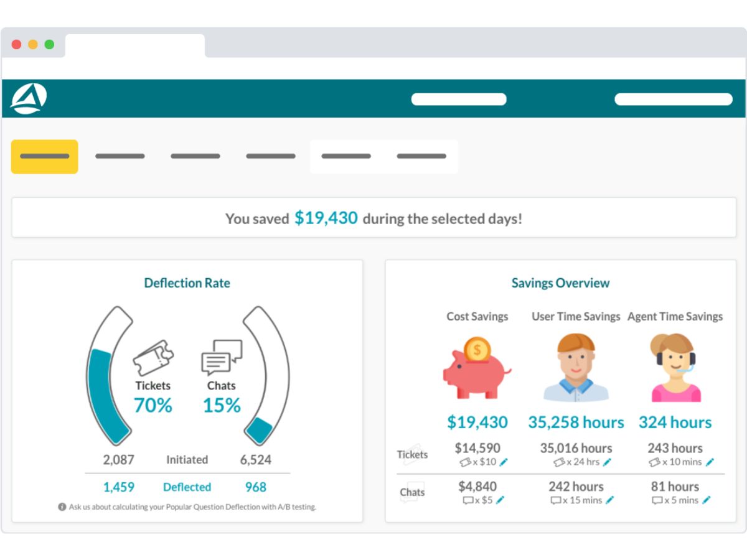Screen dimensions: 747x560
Task: Click the center header pill button
Action: point(459,99)
